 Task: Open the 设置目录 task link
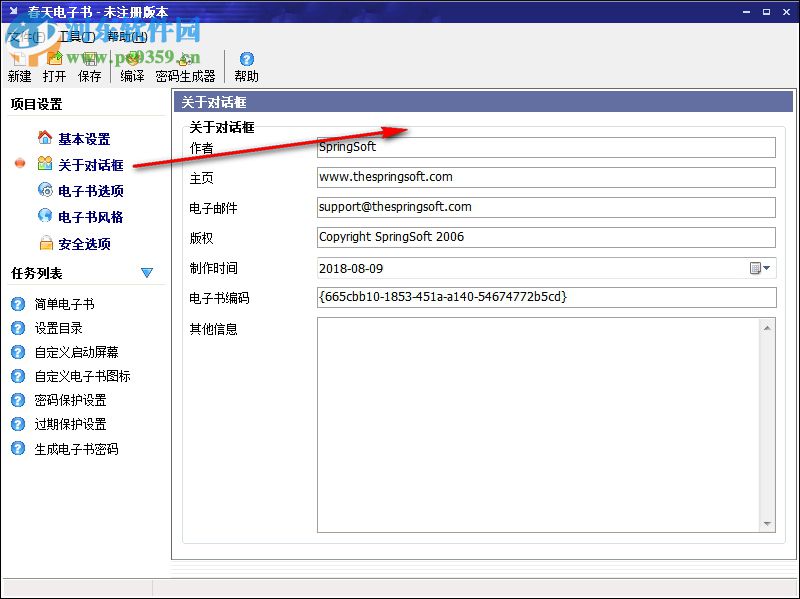click(x=58, y=328)
